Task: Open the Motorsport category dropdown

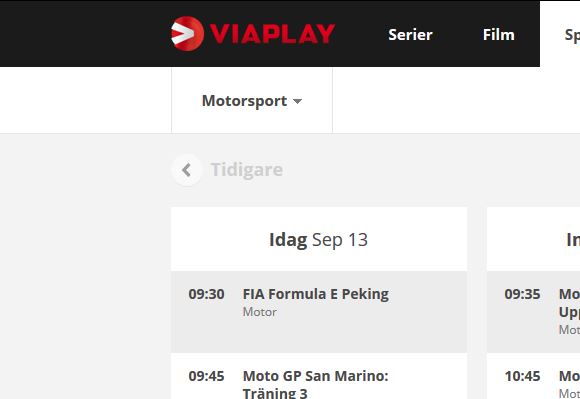Action: point(252,101)
